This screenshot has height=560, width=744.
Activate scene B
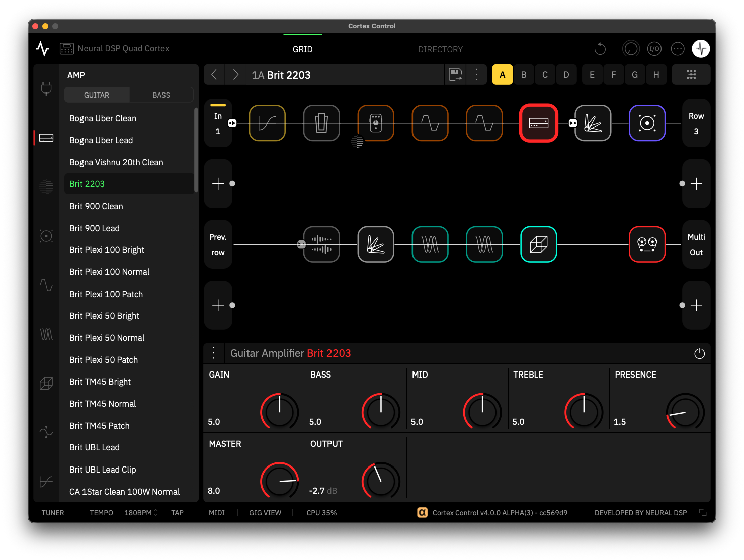(524, 74)
